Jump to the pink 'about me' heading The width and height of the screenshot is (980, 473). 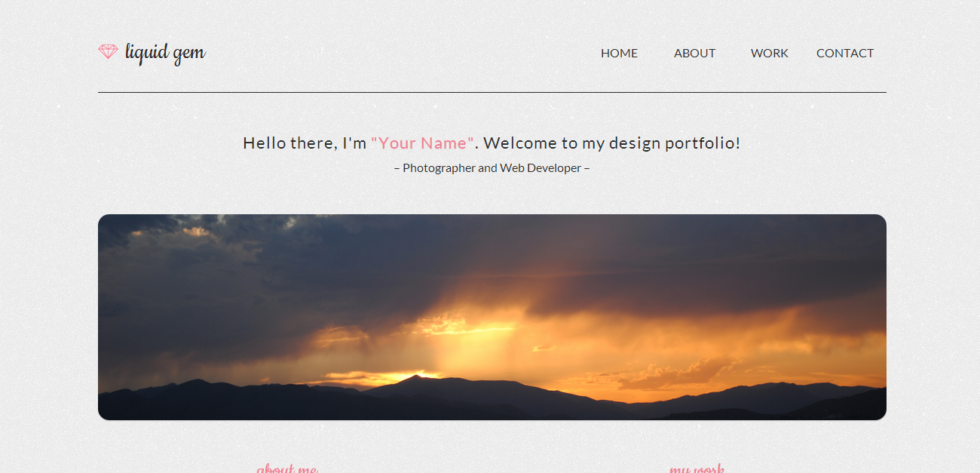point(287,468)
